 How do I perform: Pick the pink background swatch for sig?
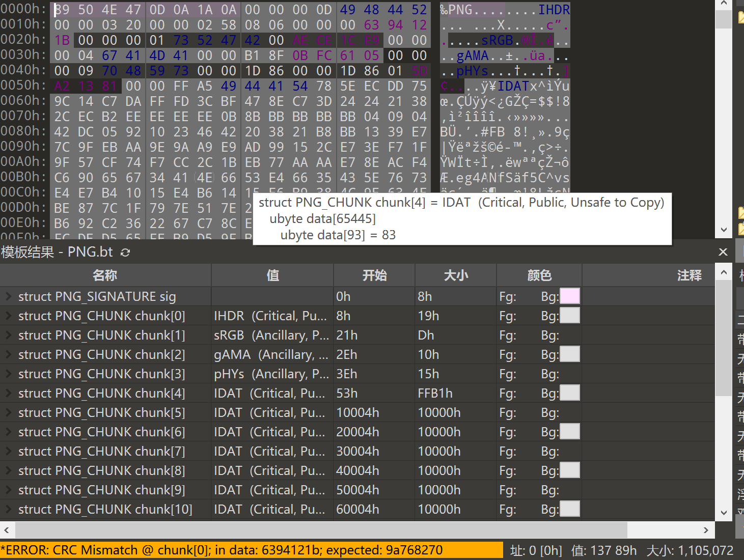pyautogui.click(x=570, y=296)
